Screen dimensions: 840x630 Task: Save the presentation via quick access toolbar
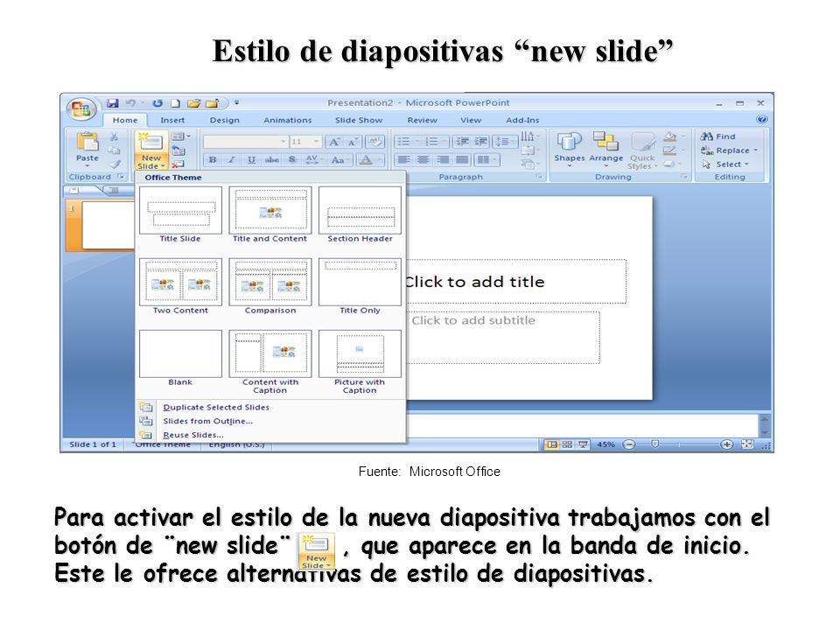click(x=112, y=103)
